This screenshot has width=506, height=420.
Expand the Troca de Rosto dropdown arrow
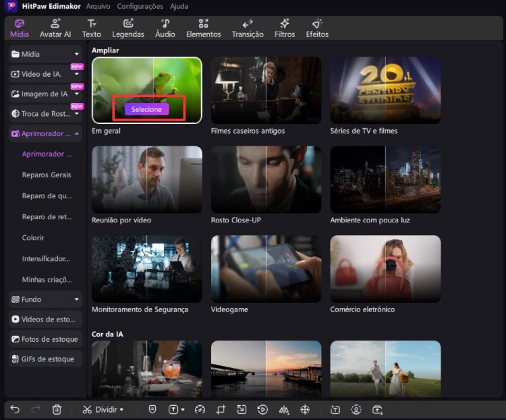click(76, 113)
